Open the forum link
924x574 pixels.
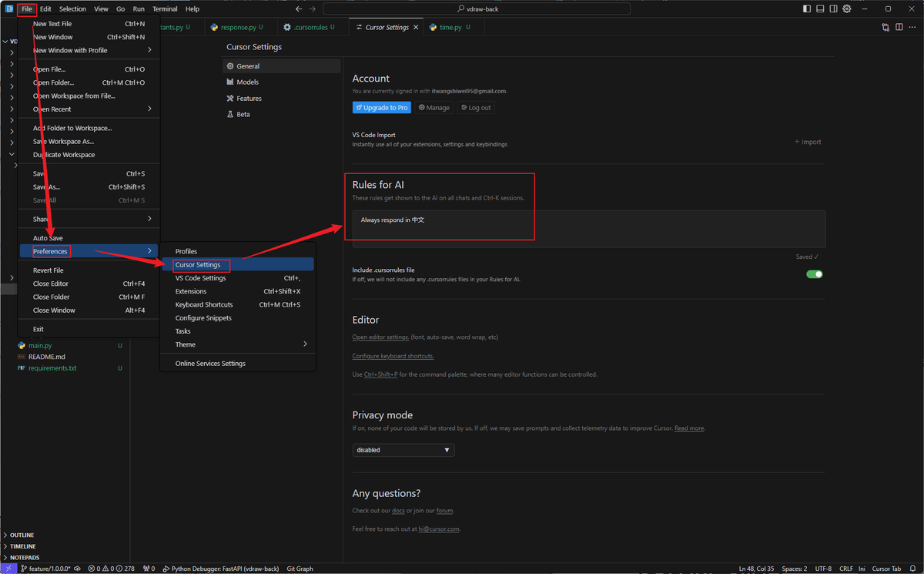(x=444, y=511)
